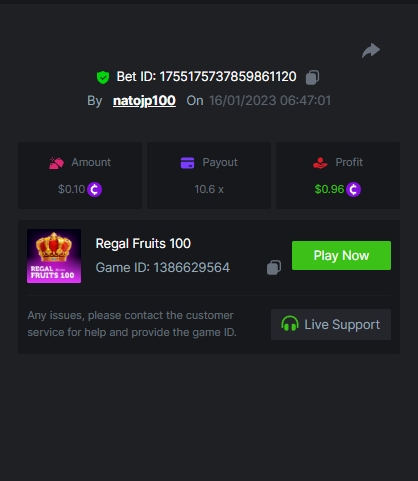
Task: Open the natojp100 user profile link
Action: point(144,101)
